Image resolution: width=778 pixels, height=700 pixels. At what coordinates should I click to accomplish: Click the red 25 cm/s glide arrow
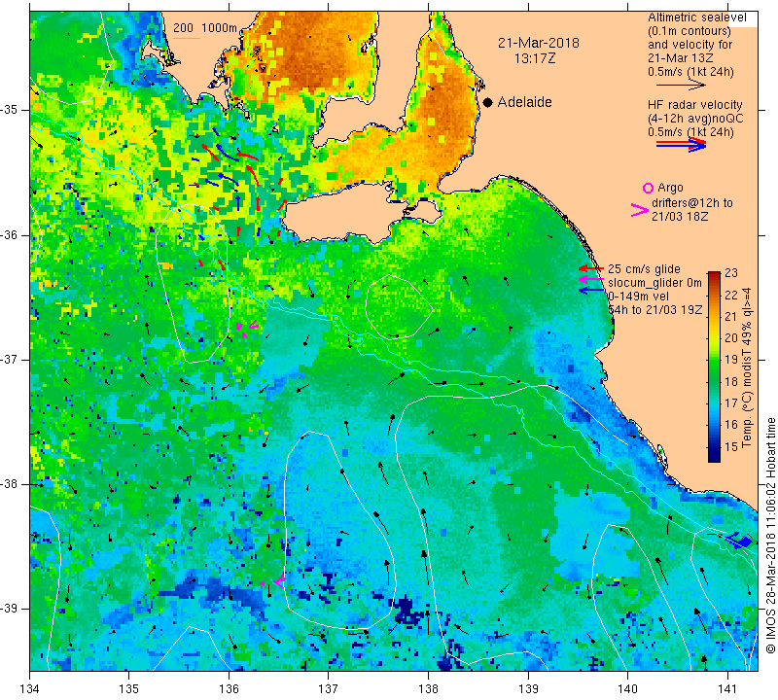click(x=591, y=268)
